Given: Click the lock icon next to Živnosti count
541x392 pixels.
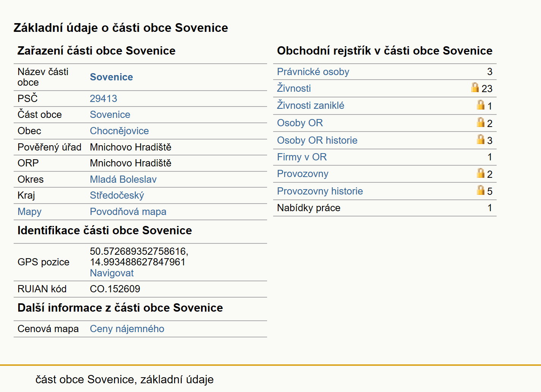Looking at the screenshot, I should click(475, 88).
